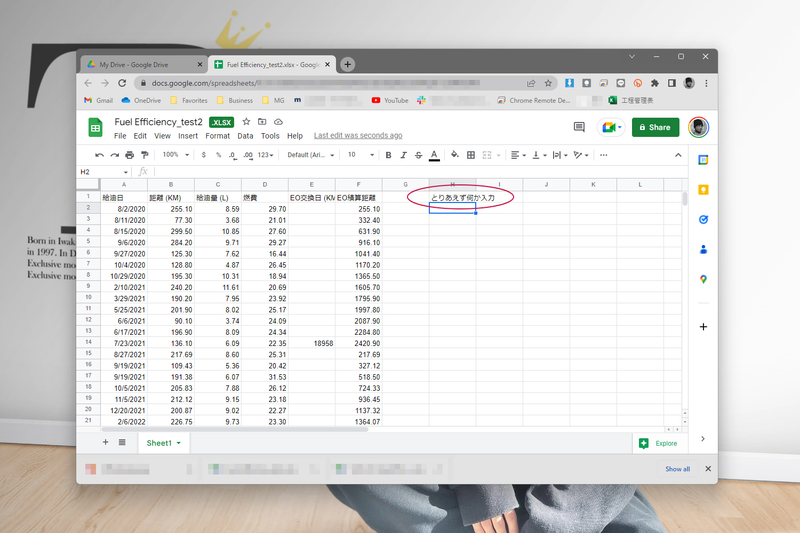
Task: Open text wrapping dropdown
Action: 560,155
